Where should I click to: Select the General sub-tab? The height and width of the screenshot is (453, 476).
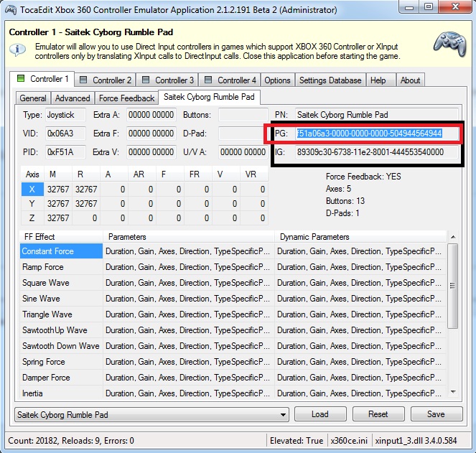[x=33, y=98]
